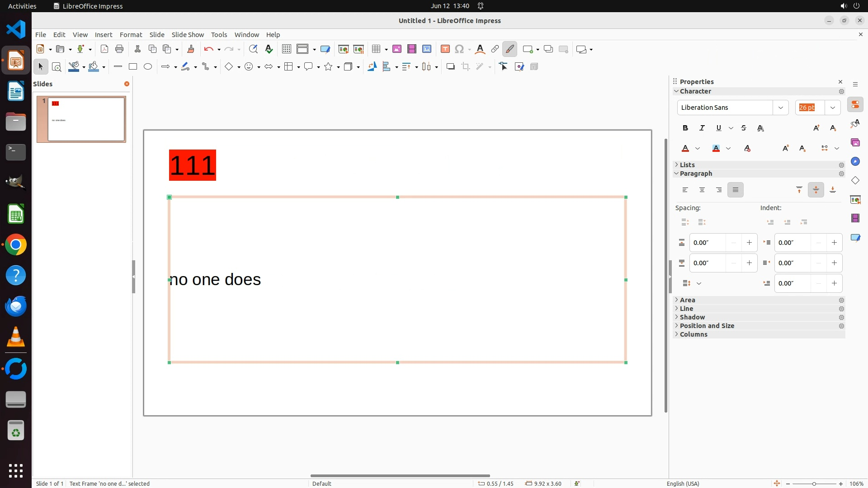Click the Insert Image icon
Image resolution: width=868 pixels, height=488 pixels.
[397, 49]
